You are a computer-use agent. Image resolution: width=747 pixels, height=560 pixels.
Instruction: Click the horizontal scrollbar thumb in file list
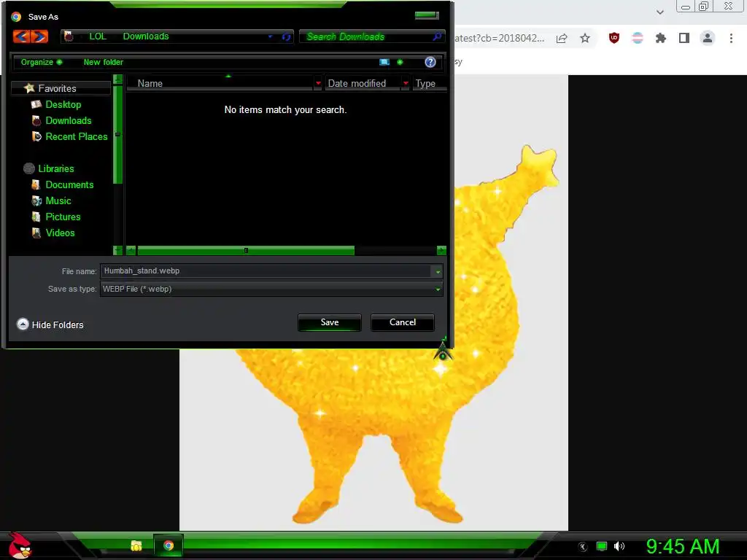tap(246, 251)
